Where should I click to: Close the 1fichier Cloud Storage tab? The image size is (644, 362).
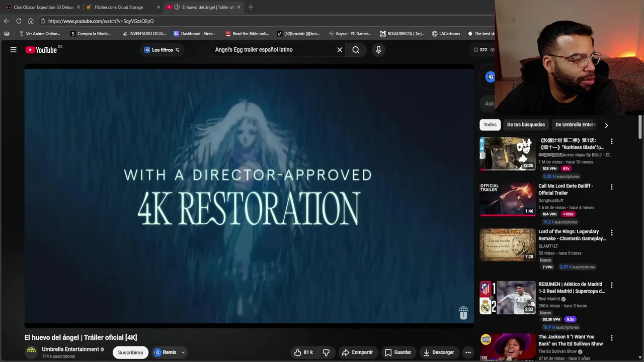pos(158,7)
